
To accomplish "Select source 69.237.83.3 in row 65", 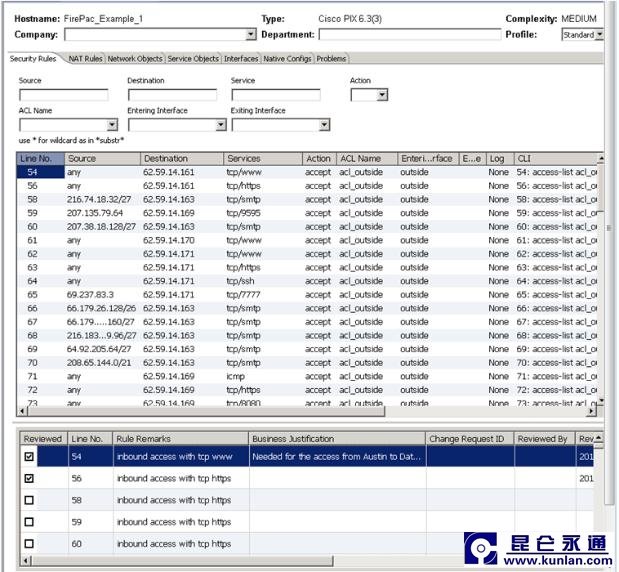I will (90, 295).
